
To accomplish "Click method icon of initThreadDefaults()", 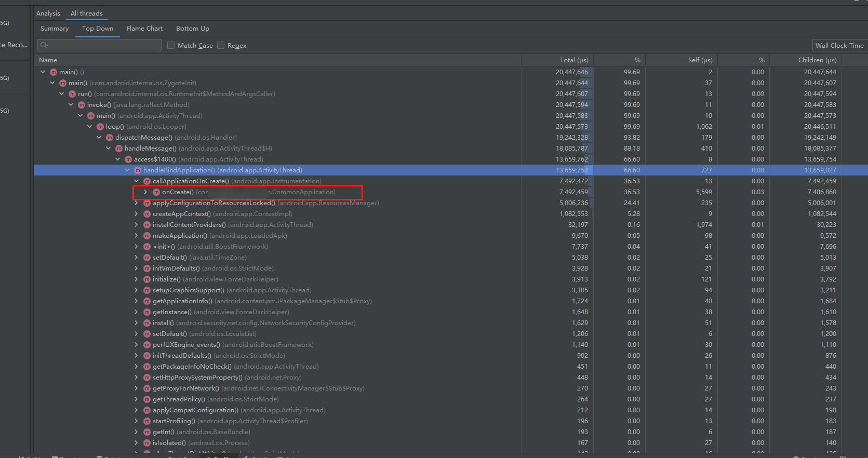I will [x=147, y=356].
